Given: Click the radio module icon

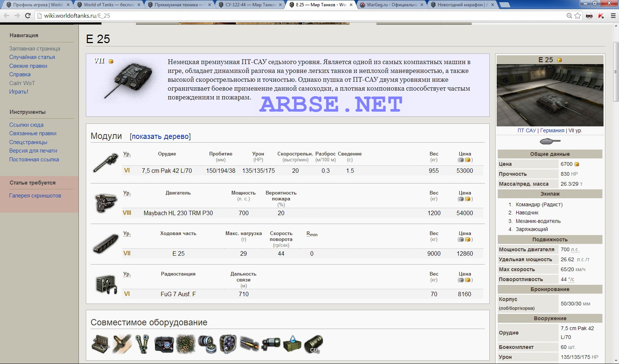Looking at the screenshot, I should (106, 284).
